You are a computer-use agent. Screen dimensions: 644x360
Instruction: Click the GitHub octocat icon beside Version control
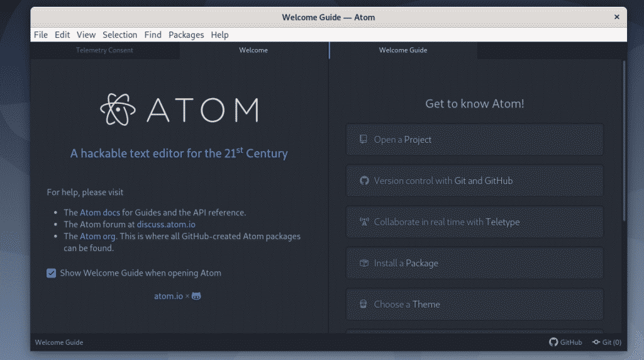pos(364,181)
